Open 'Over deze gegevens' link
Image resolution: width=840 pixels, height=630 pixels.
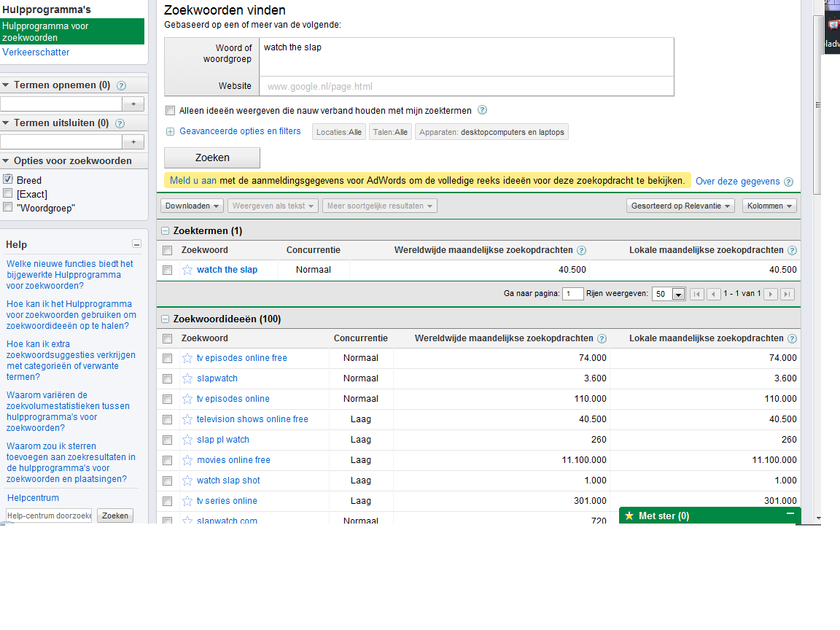tap(738, 182)
